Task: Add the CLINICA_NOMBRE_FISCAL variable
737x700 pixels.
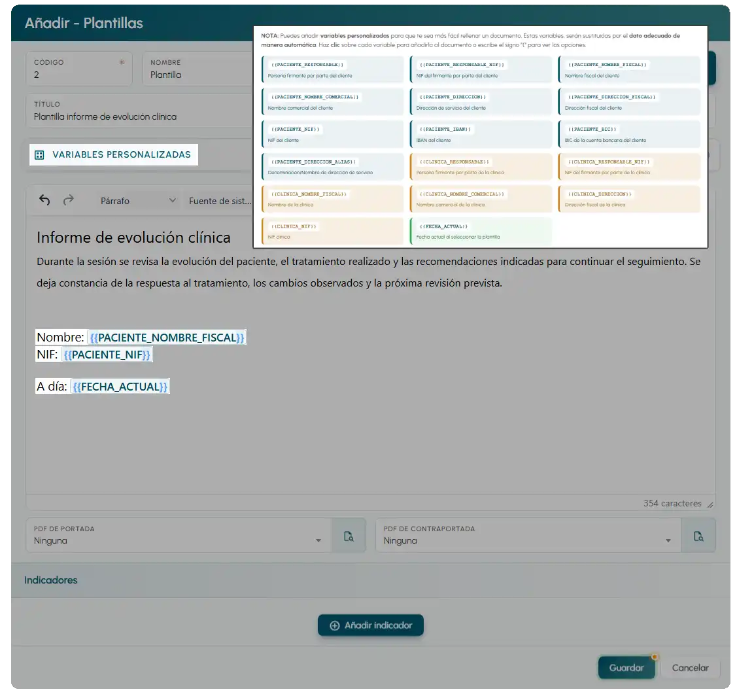Action: coord(332,199)
